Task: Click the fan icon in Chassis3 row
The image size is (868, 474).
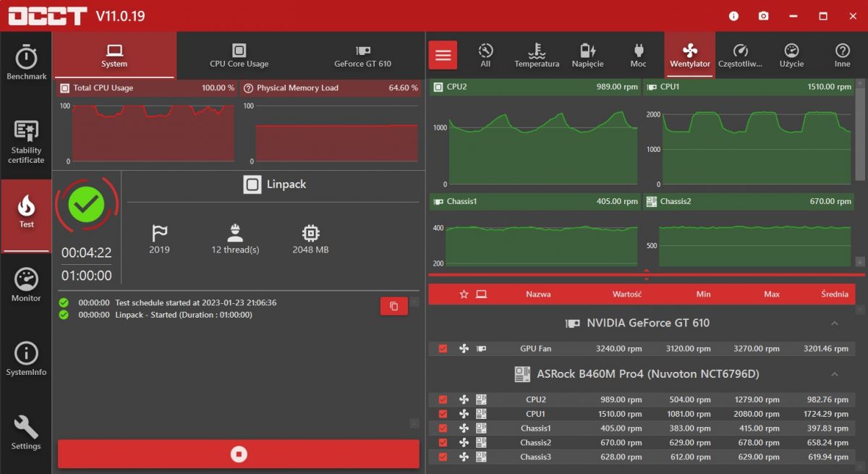Action: pyautogui.click(x=464, y=457)
